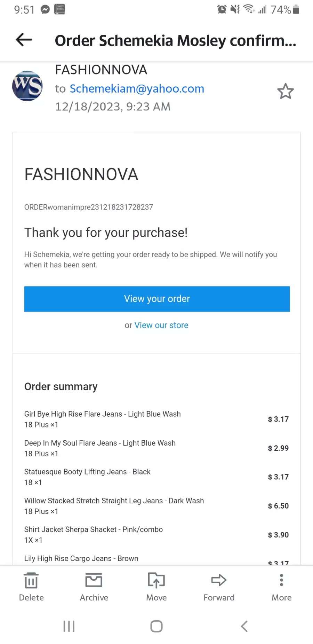Star this FASHIONNOVA email
The image size is (313, 644).
tap(286, 91)
